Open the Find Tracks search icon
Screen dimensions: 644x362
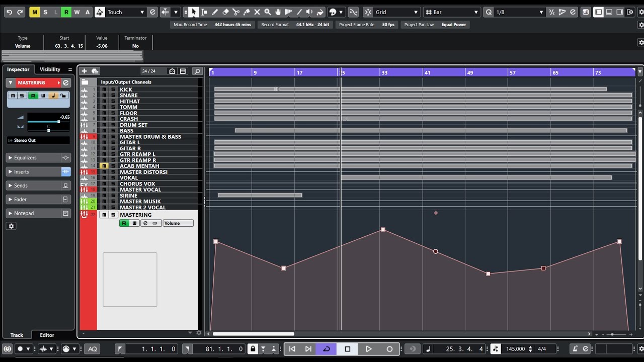(197, 71)
